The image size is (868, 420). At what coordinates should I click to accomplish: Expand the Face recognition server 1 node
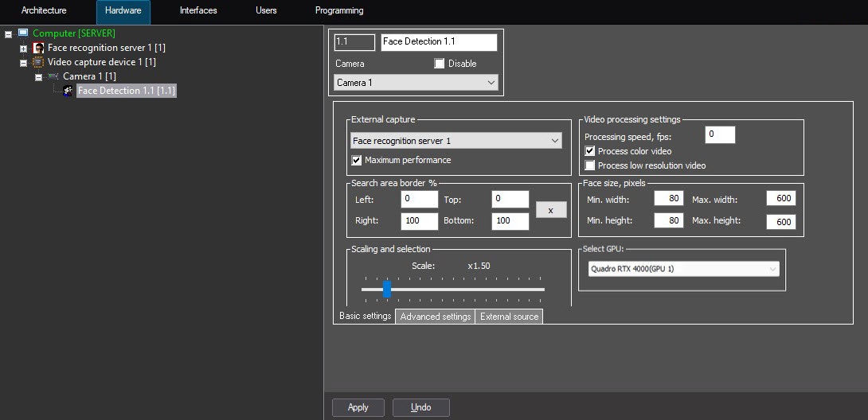pos(23,49)
